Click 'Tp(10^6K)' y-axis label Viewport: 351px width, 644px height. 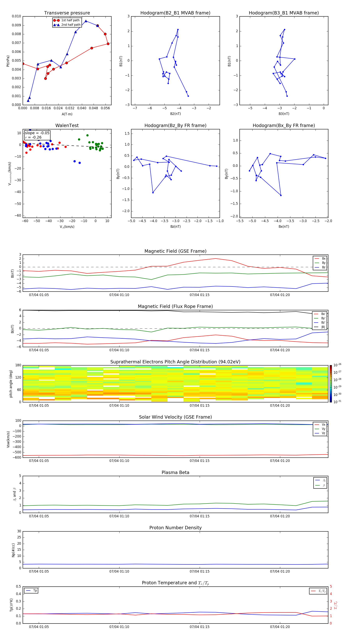click(x=11, y=605)
